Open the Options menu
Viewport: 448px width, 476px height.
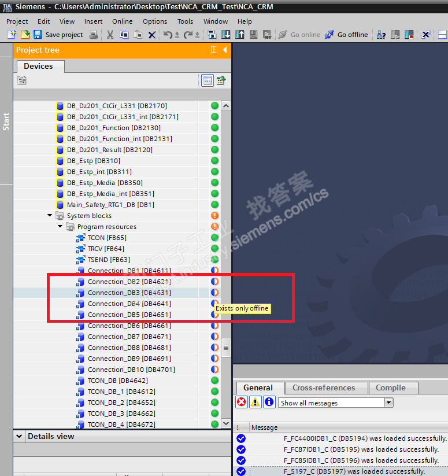coord(155,21)
